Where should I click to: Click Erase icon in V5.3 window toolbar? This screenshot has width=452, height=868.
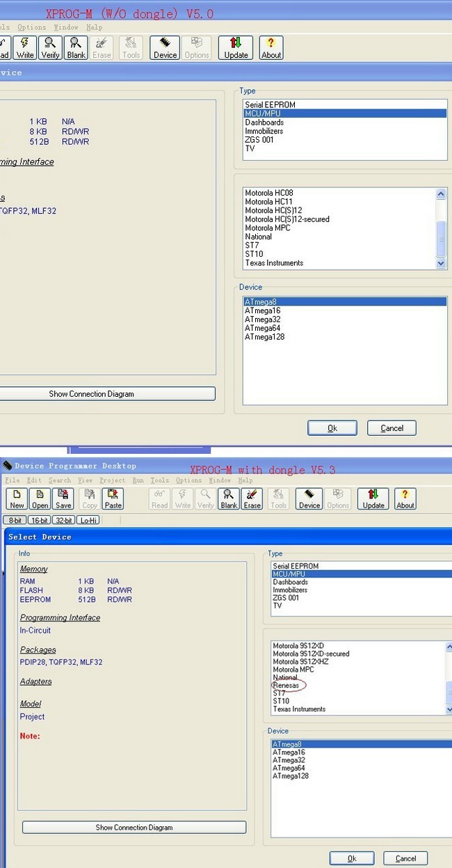pyautogui.click(x=252, y=498)
